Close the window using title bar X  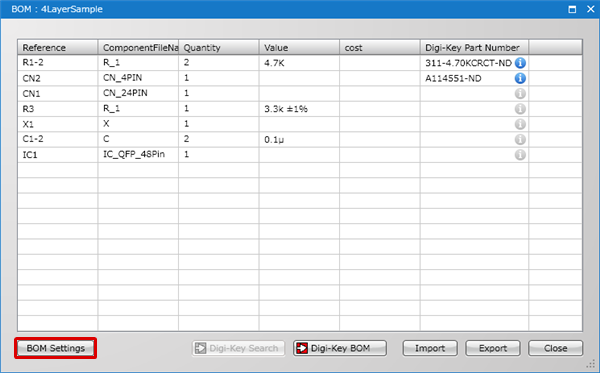[590, 9]
